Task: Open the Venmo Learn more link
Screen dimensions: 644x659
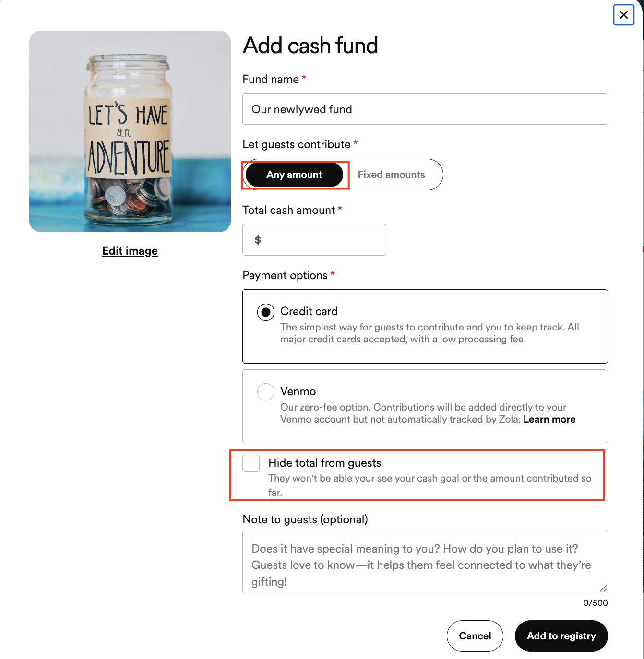Action: tap(549, 419)
